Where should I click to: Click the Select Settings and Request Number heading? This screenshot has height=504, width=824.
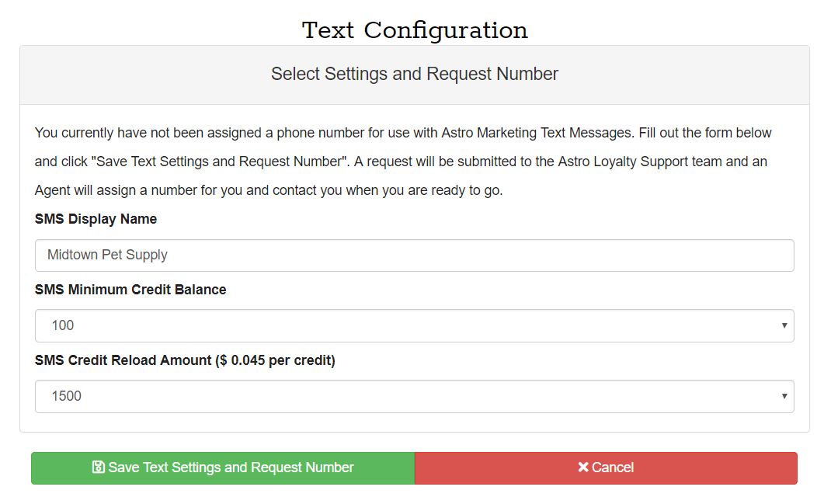click(415, 74)
